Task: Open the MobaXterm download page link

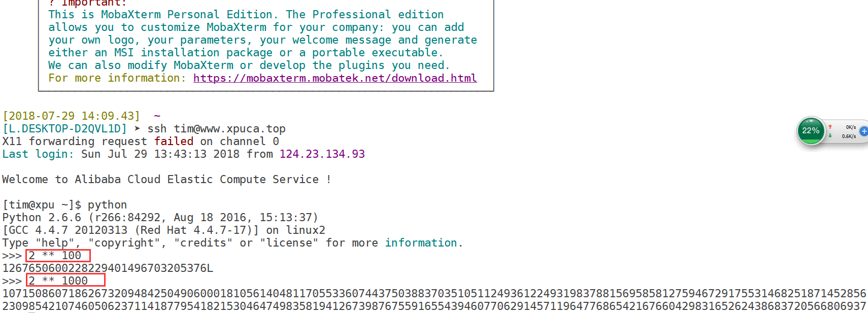Action: (x=335, y=78)
